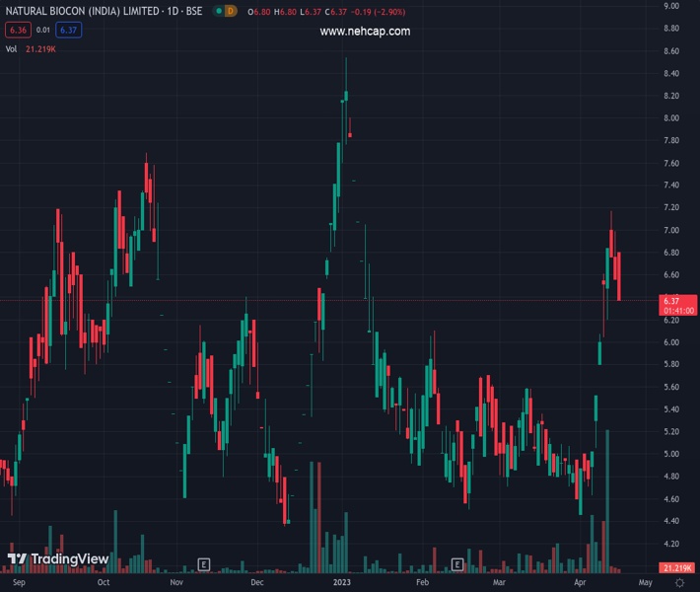Click the red 6.36 sell price button
The width and height of the screenshot is (700, 592).
pyautogui.click(x=16, y=30)
